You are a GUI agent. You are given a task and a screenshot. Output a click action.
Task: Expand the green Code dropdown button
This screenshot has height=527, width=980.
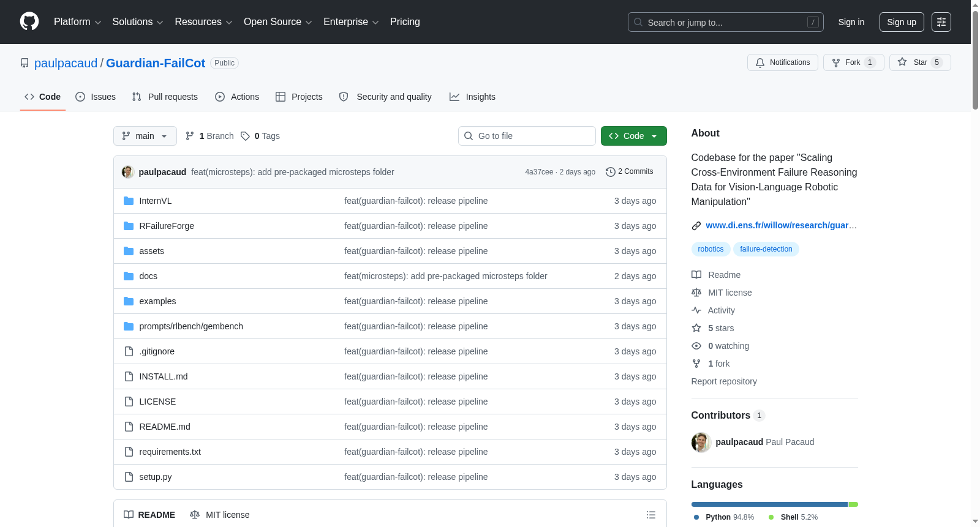click(x=634, y=136)
